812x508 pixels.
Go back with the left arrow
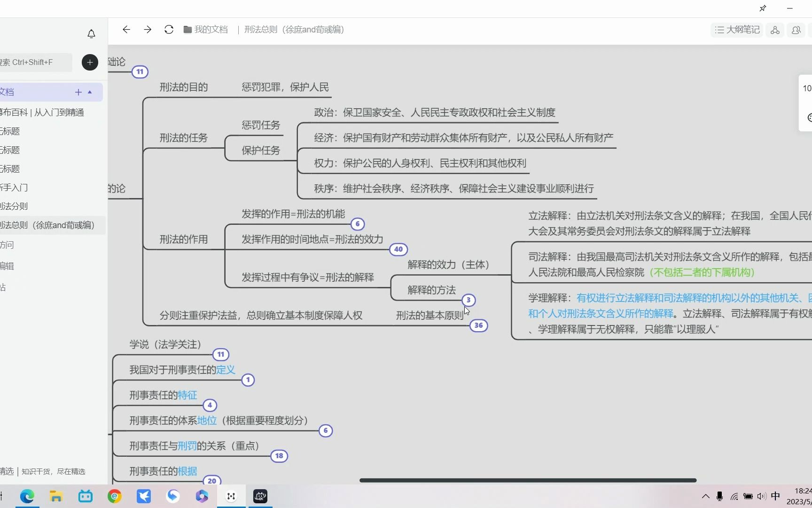coord(126,30)
